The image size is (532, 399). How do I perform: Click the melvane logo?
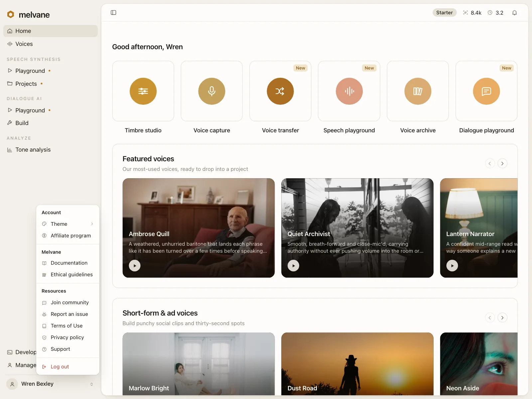[28, 15]
